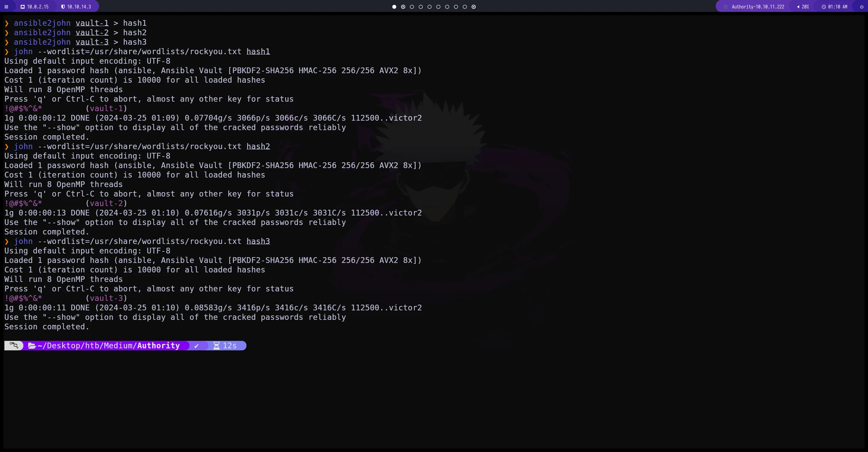Click the 01:10 AM time display
868x452 pixels.
837,7
